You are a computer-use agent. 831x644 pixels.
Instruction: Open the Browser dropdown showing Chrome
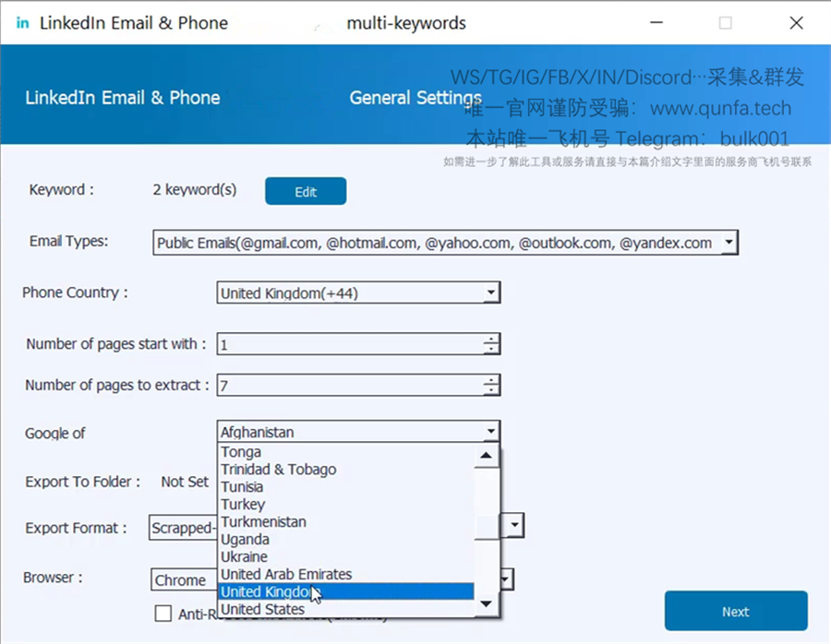[506, 579]
